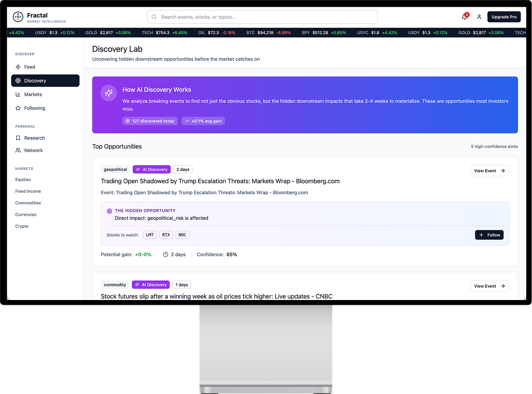This screenshot has height=394, width=532.
Task: Open the Stock futures slip headline
Action: coord(217,296)
